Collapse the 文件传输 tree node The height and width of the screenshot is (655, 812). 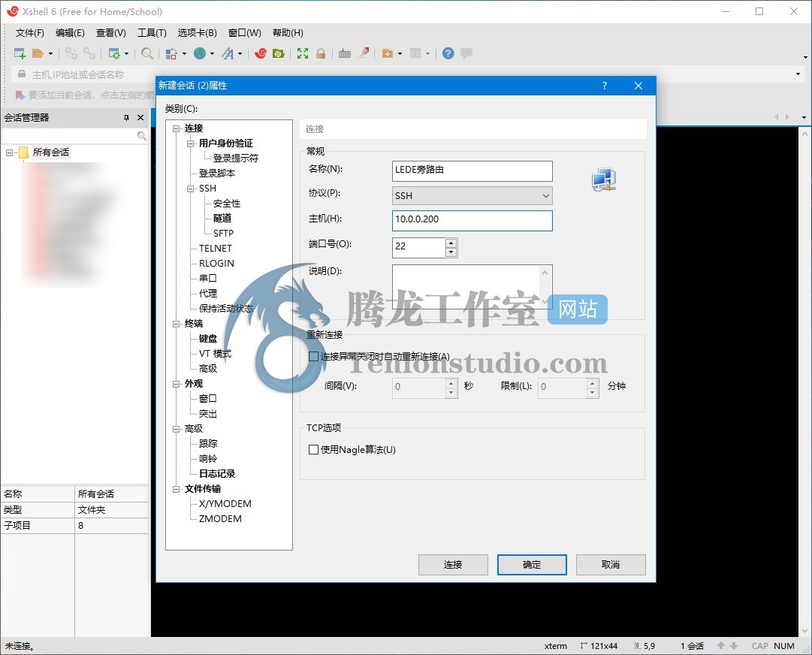177,489
